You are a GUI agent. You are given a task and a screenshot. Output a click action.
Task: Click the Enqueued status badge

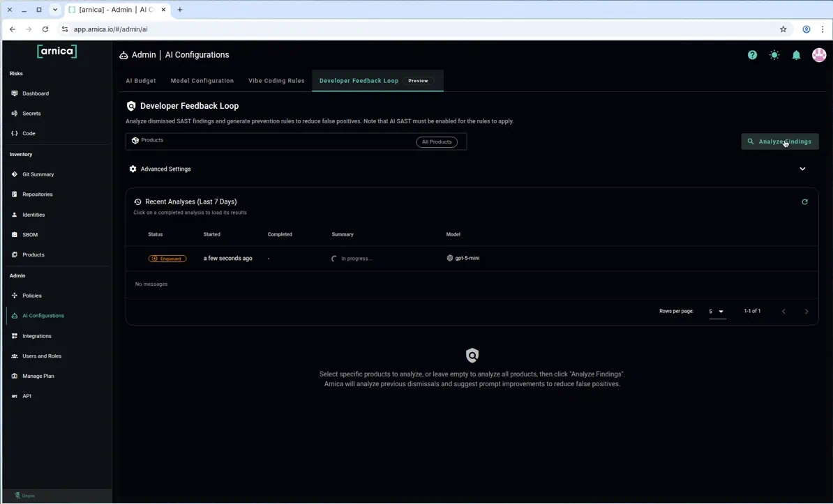[x=167, y=259]
